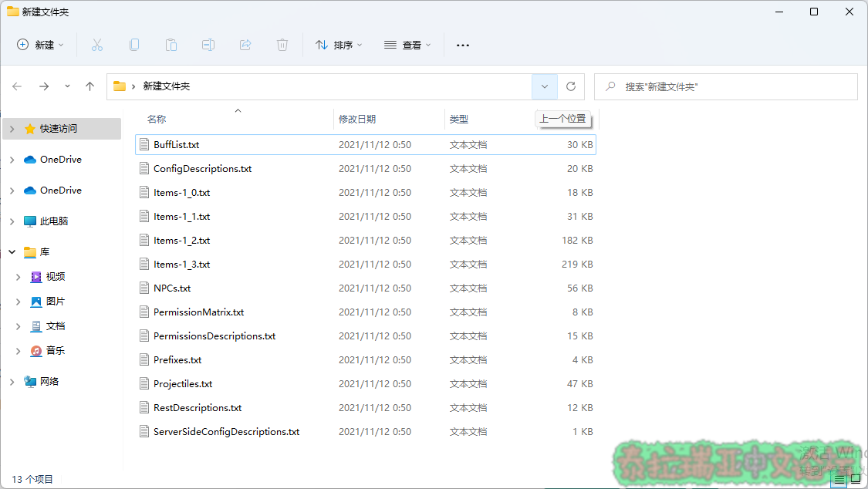Refresh the folder view
The width and height of the screenshot is (868, 489).
click(x=571, y=86)
